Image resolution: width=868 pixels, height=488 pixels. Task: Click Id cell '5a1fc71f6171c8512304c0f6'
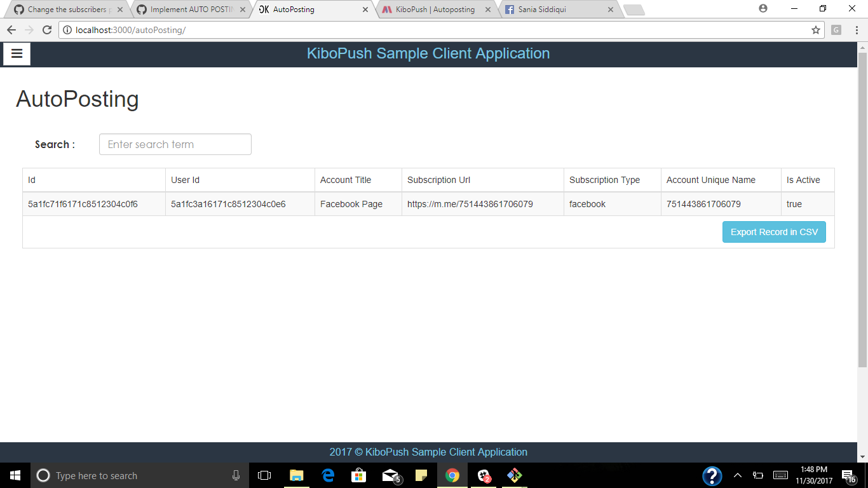[94, 204]
